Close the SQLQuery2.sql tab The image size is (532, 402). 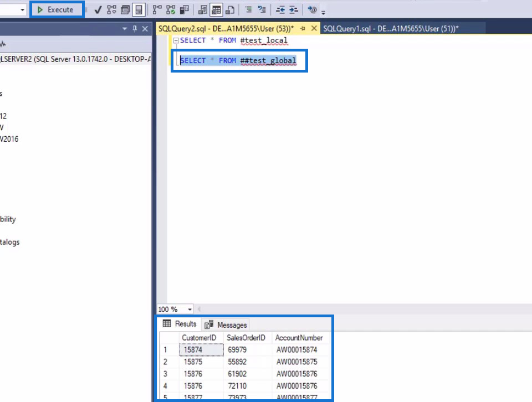(314, 28)
